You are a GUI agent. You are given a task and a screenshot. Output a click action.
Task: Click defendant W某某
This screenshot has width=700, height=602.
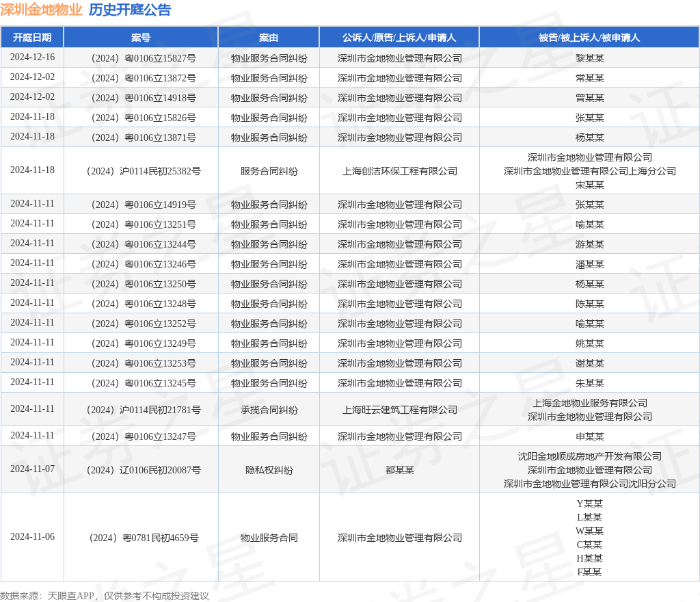[x=590, y=531]
